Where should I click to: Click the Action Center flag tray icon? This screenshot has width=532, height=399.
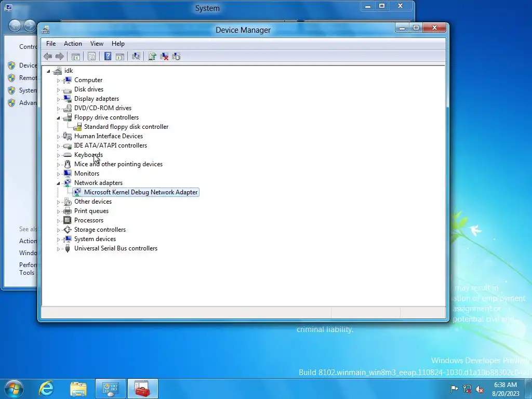[x=454, y=389]
